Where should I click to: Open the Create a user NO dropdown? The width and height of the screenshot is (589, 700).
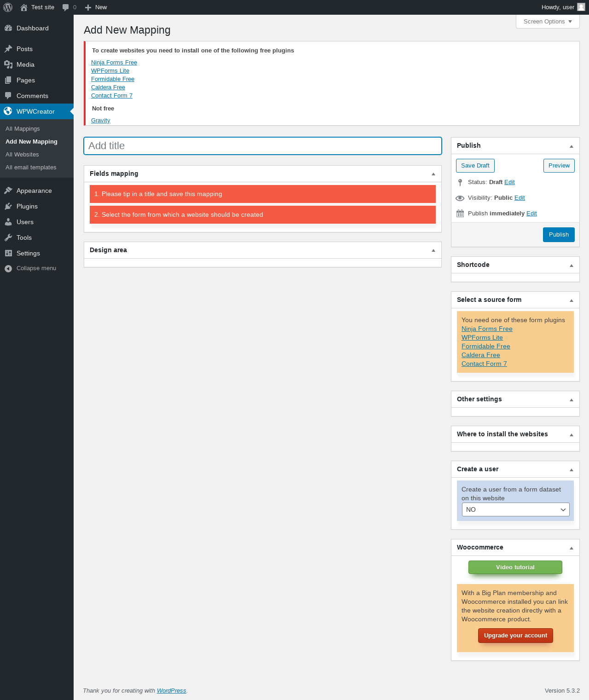tap(515, 509)
